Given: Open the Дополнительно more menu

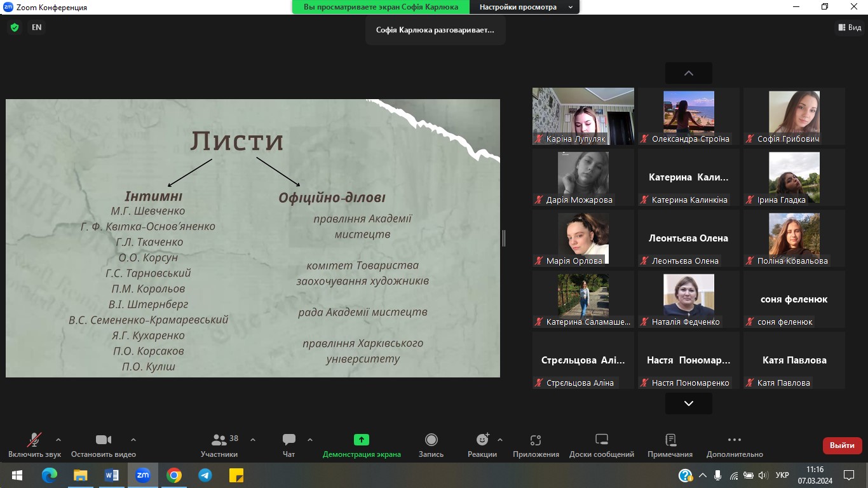Looking at the screenshot, I should (x=734, y=440).
